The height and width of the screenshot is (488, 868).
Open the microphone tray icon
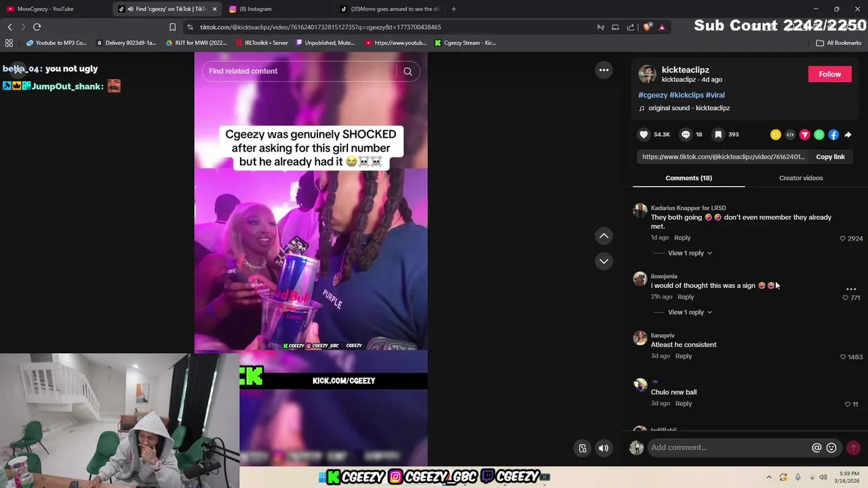point(797,477)
